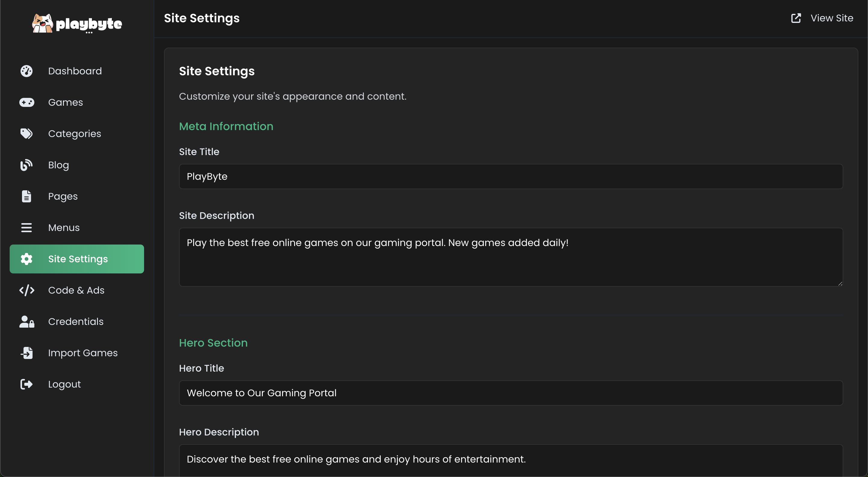Click the Categories tags icon

[27, 134]
